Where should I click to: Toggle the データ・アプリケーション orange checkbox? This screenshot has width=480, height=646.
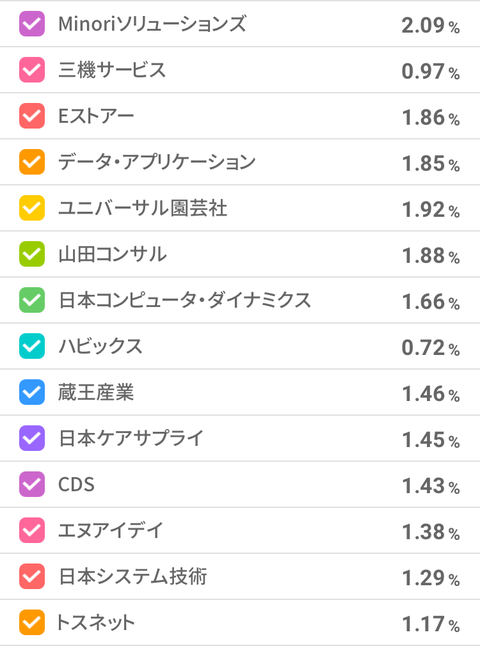click(32, 162)
